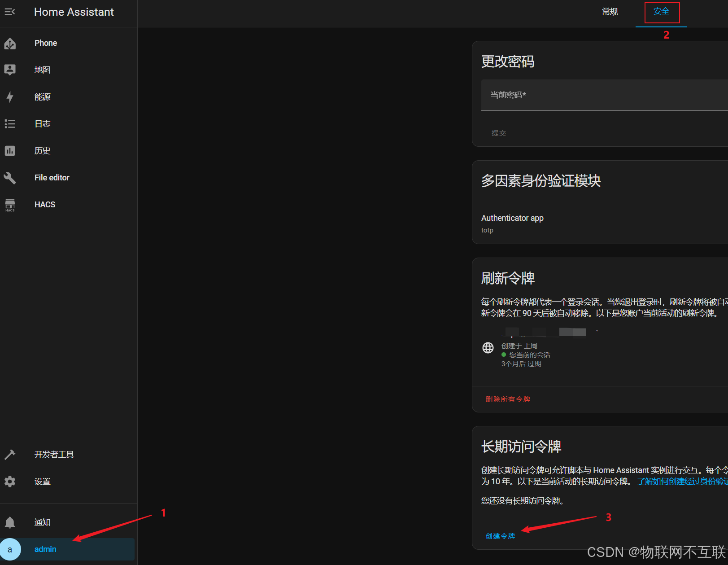This screenshot has height=565, width=728.
Task: Click the history chart icon
Action: click(10, 151)
